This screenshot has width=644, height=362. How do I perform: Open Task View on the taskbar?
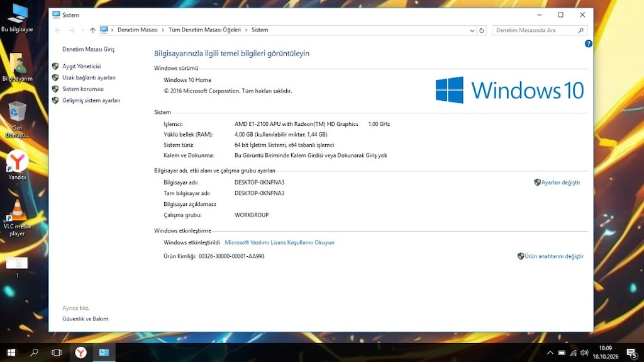click(57, 353)
